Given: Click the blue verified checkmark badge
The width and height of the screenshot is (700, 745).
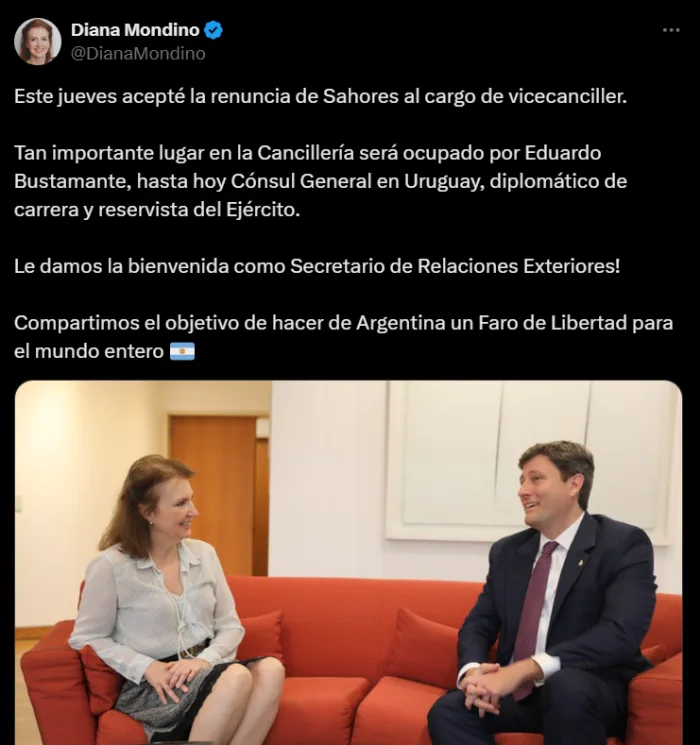Looking at the screenshot, I should (x=213, y=30).
